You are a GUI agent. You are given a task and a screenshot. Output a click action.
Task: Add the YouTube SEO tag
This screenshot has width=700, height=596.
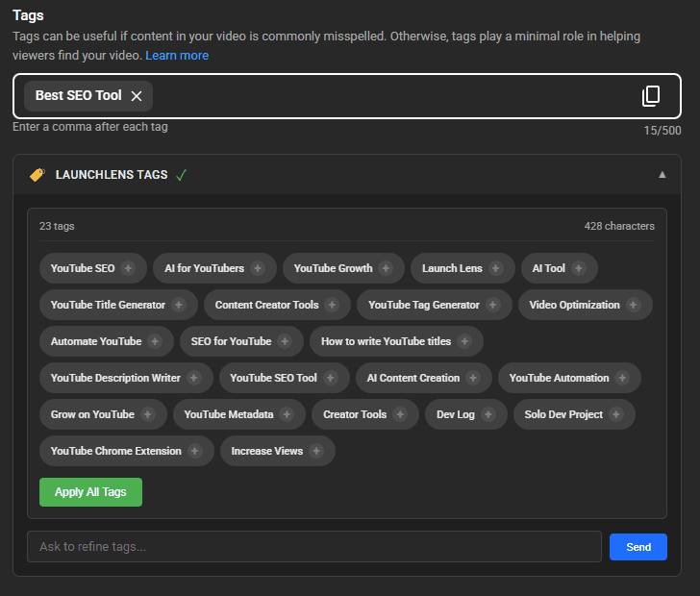(128, 268)
